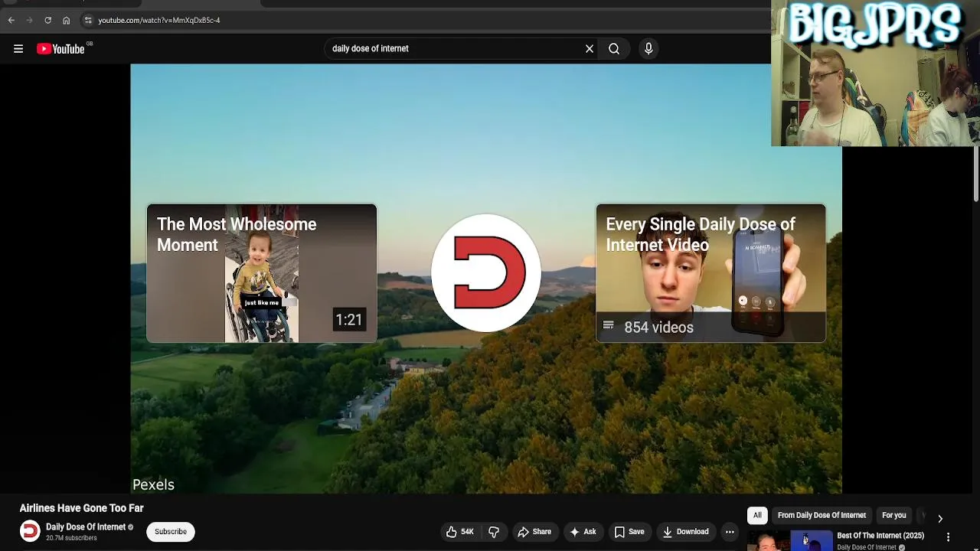Clear the search box text

click(x=590, y=49)
